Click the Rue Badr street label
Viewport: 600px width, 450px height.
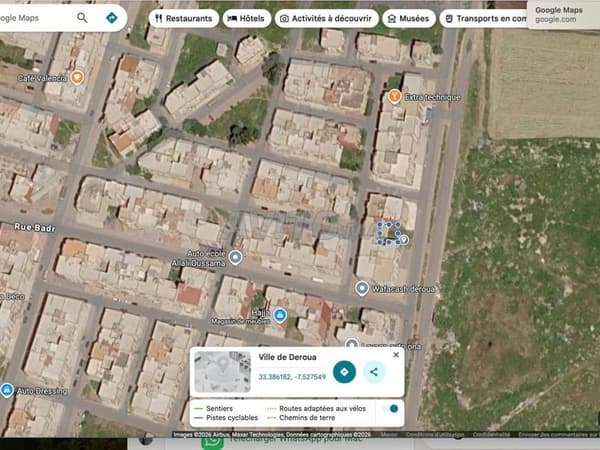tap(35, 228)
